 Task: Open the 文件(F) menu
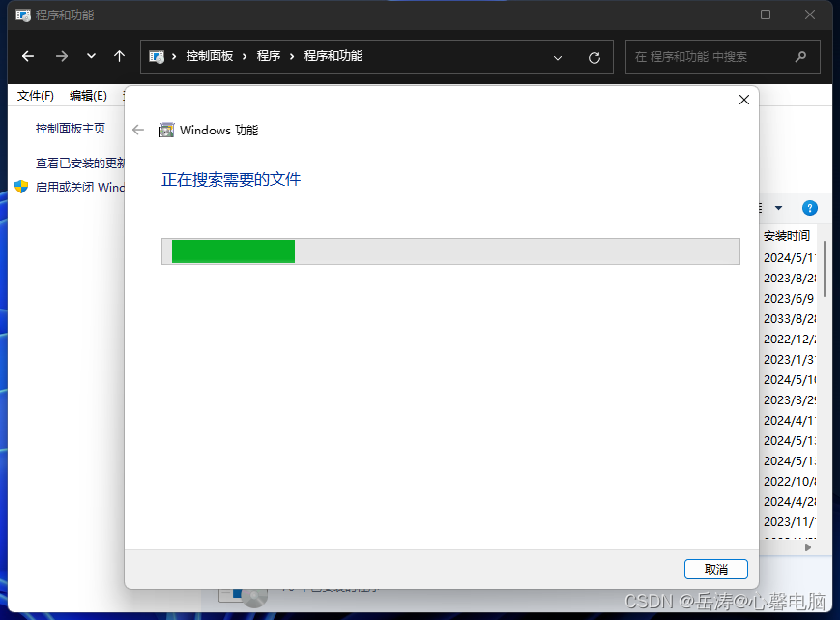coord(36,96)
